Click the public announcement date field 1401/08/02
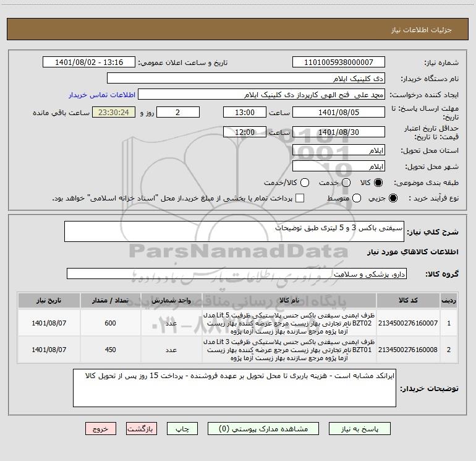This screenshot has width=476, height=461. point(89,62)
